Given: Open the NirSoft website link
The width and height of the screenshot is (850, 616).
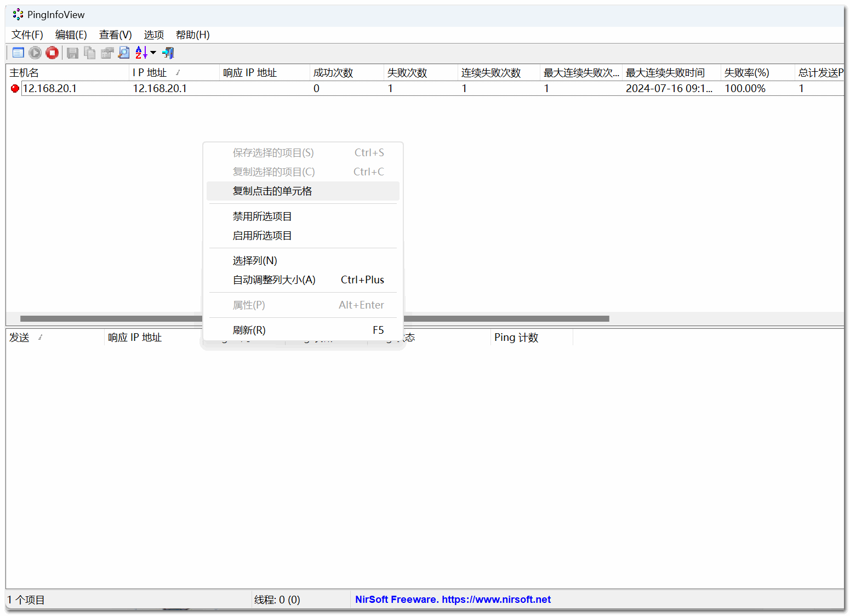Looking at the screenshot, I should [453, 600].
